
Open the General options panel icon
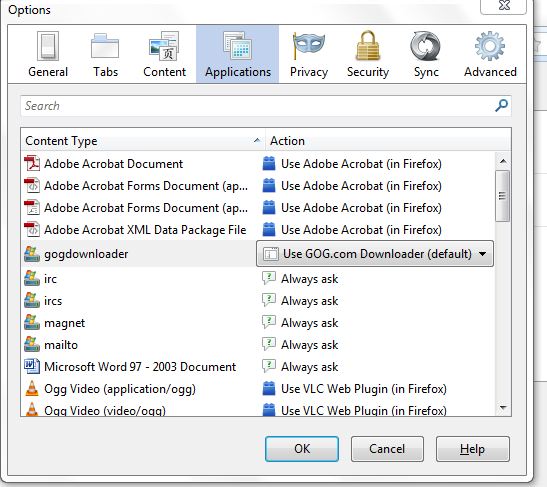pyautogui.click(x=48, y=46)
